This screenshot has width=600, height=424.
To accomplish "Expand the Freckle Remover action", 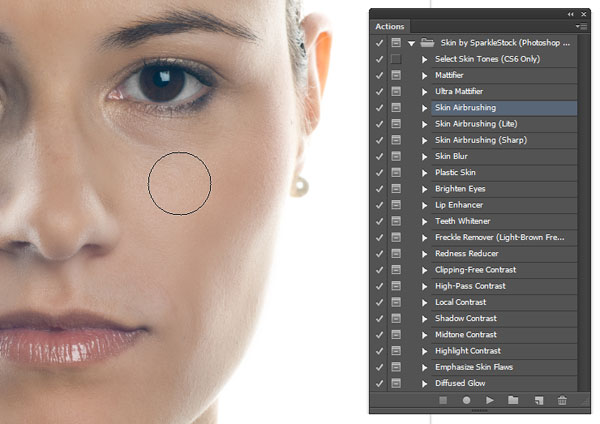I will pyautogui.click(x=424, y=238).
